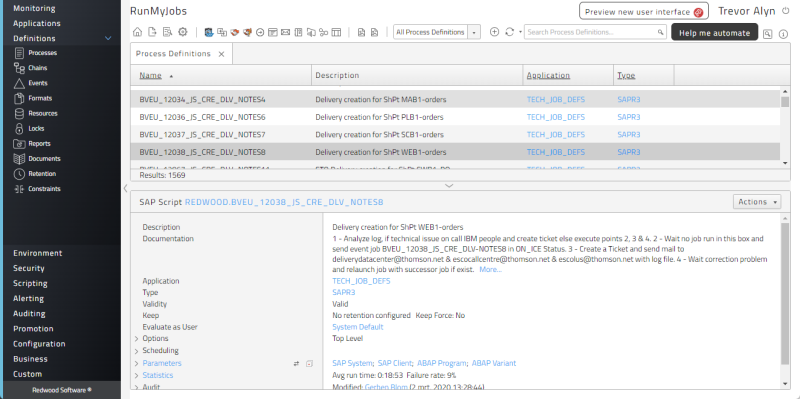
Task: Click the plus-circle add icon
Action: (x=494, y=32)
